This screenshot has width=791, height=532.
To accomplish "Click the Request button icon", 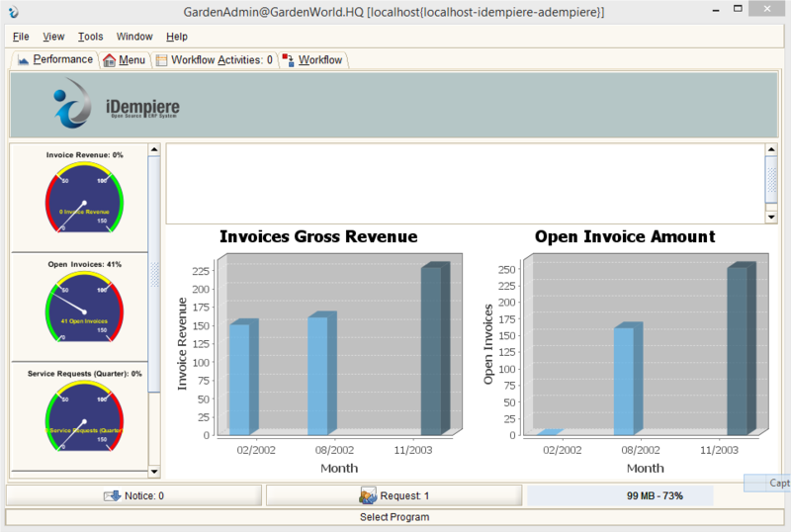I will (368, 495).
